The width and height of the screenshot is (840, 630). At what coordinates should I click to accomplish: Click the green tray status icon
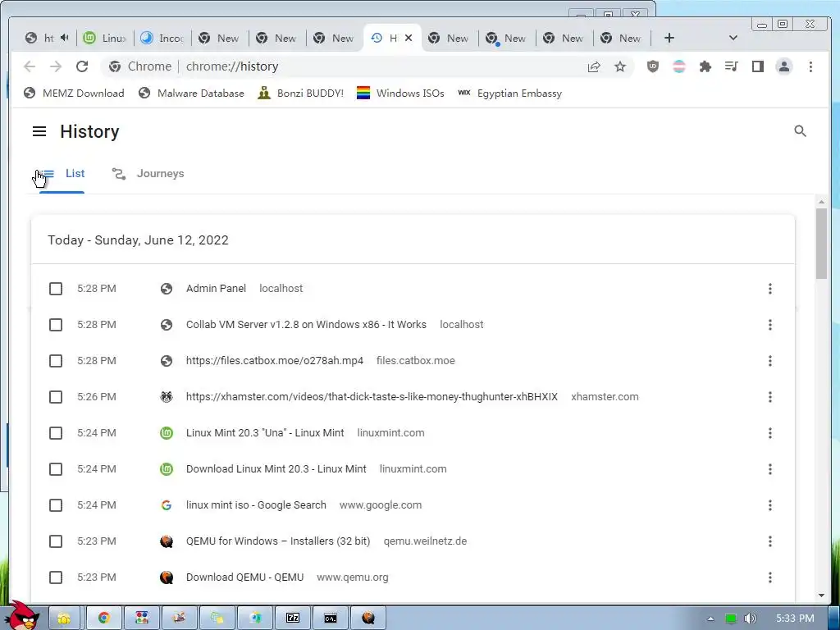coord(730,619)
